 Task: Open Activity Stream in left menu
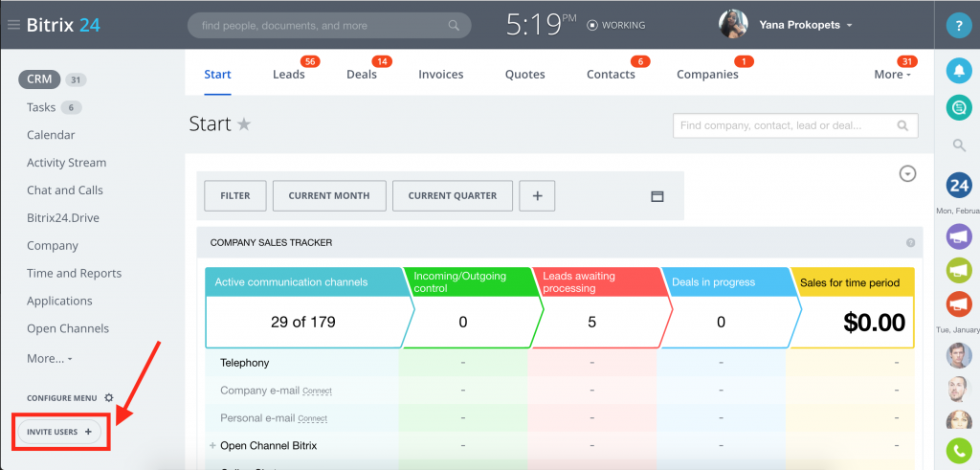click(x=66, y=163)
